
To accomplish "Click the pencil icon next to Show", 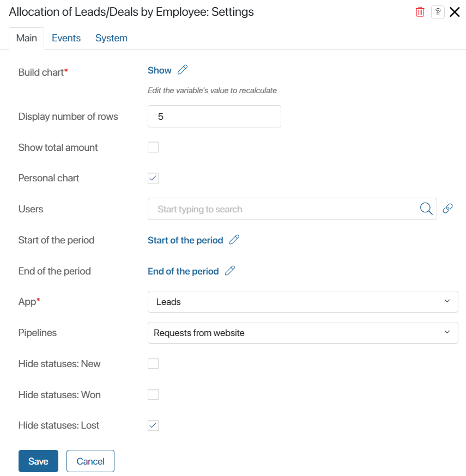I will (183, 70).
